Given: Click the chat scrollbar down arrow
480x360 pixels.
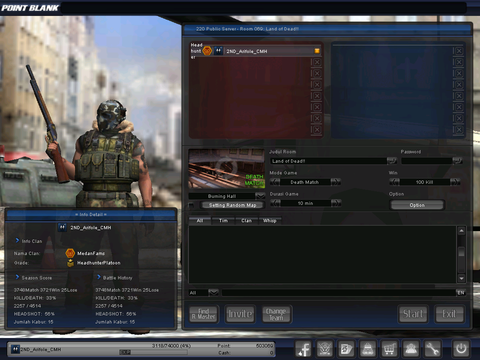Looking at the screenshot, I should coord(461,278).
